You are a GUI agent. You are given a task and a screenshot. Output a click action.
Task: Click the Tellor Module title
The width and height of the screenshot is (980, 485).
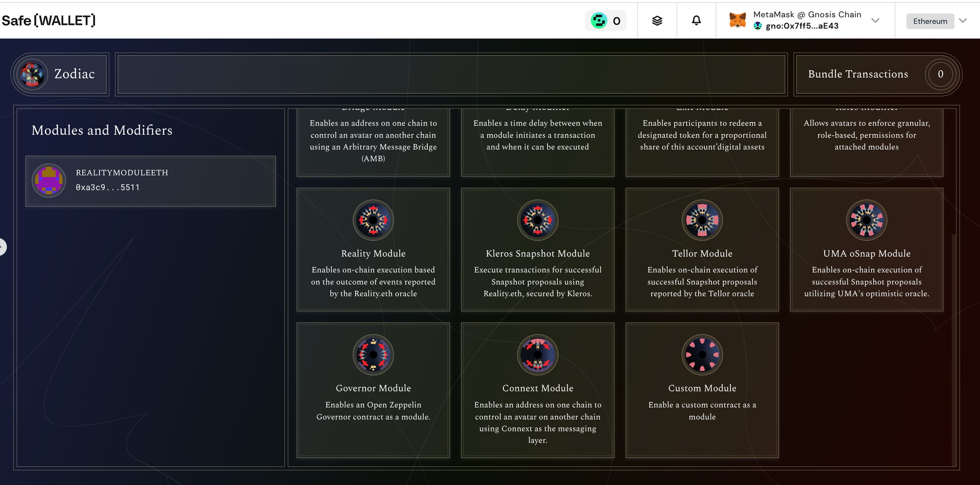click(x=702, y=254)
